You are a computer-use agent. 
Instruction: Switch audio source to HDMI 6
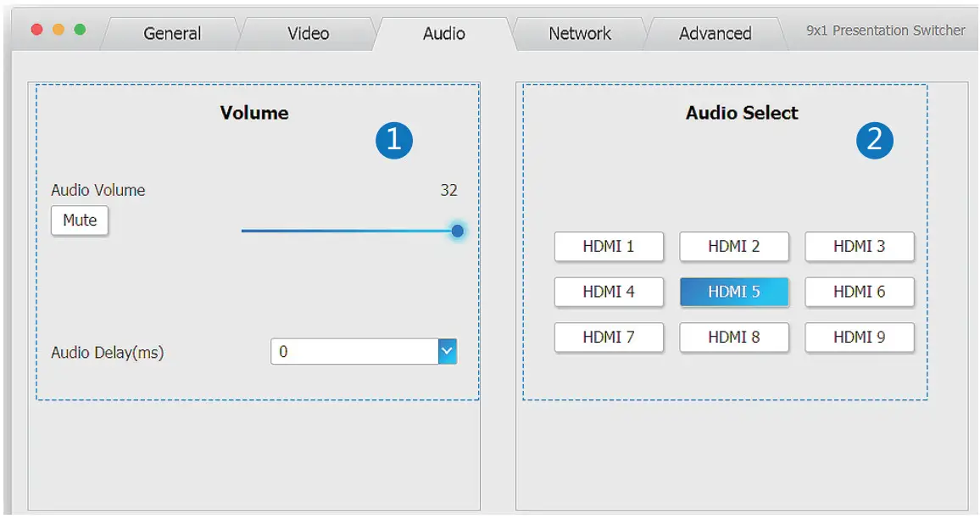pos(860,292)
